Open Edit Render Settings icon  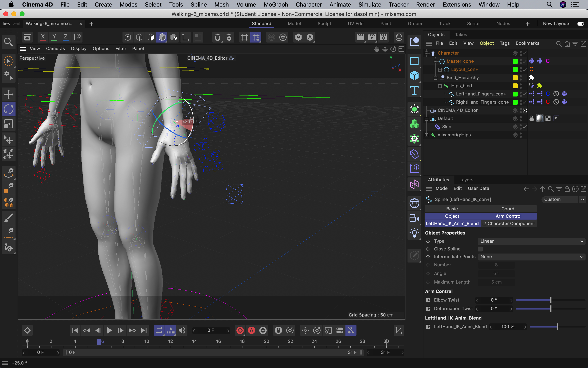(x=383, y=37)
